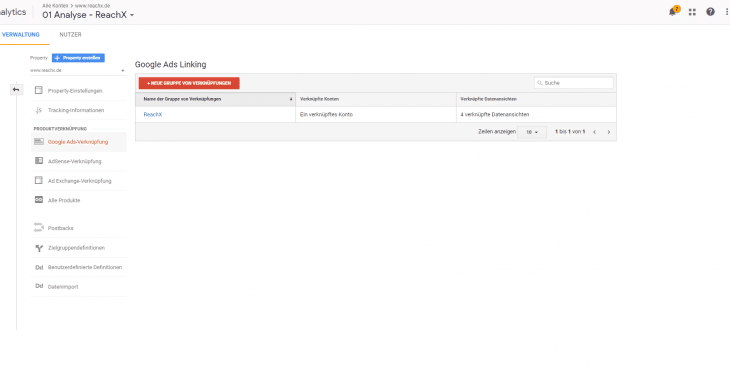730x380 pixels.
Task: Click the Suche search field
Action: 574,83
